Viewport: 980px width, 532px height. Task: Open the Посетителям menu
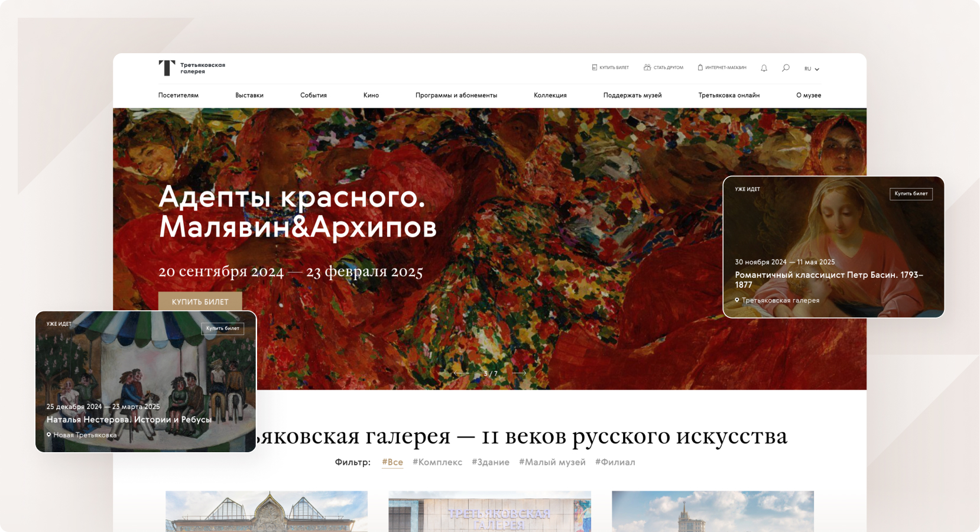pos(179,95)
